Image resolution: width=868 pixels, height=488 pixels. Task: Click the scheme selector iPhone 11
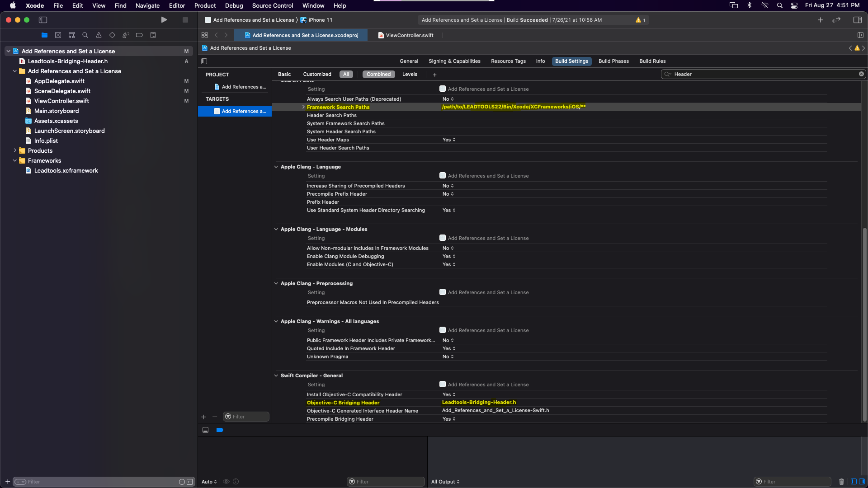tap(320, 20)
